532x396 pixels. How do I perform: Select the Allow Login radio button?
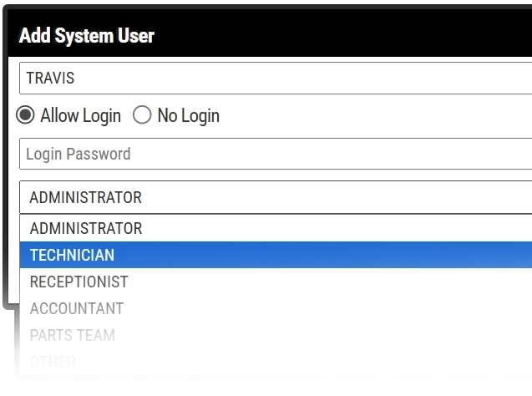coord(26,115)
